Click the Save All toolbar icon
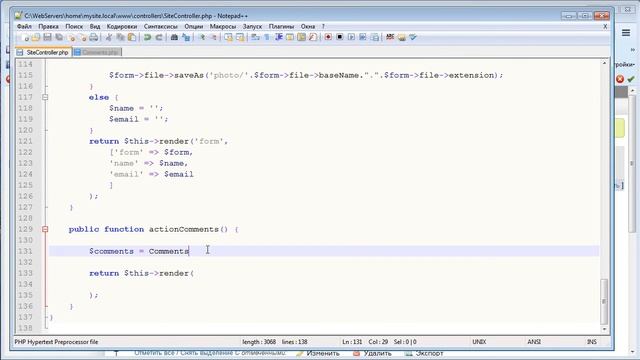The height and width of the screenshot is (360, 640). point(59,38)
